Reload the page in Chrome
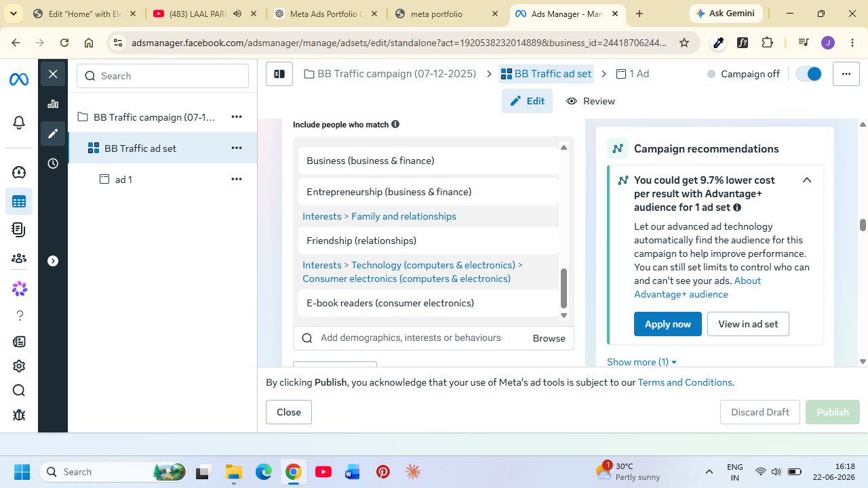This screenshot has height=488, width=868. pos(64,43)
